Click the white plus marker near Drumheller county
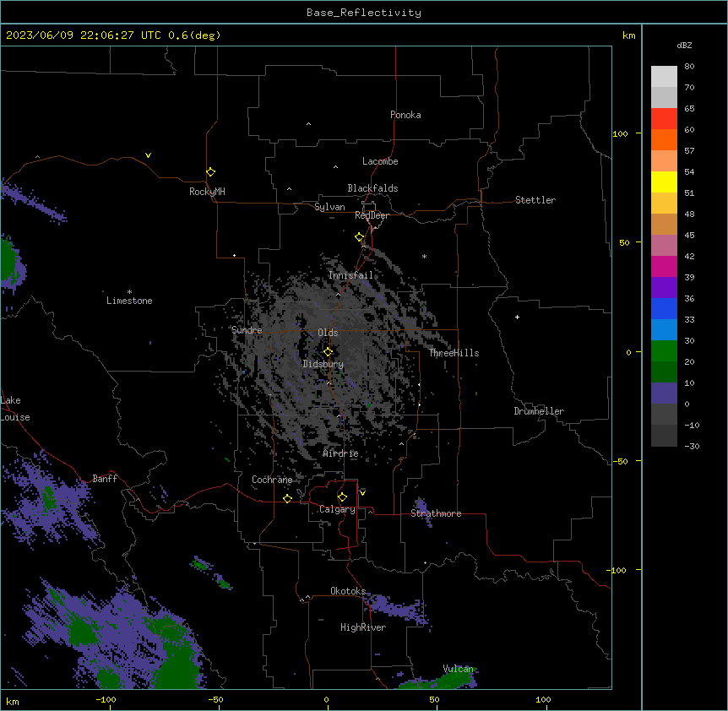Viewport: 728px width, 711px height. pyautogui.click(x=517, y=317)
